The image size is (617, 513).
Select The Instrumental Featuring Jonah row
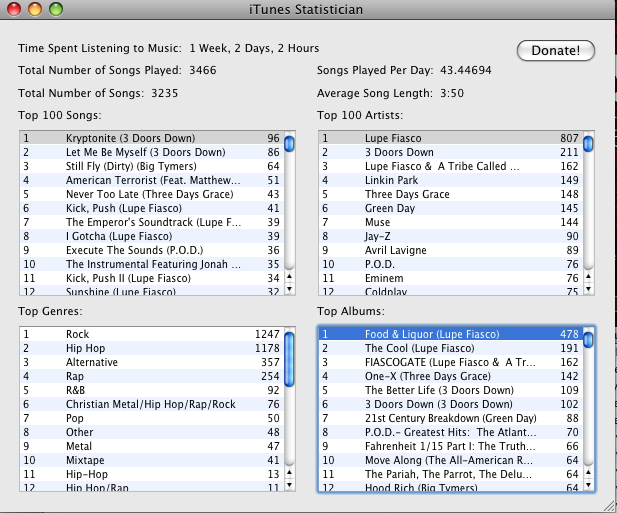click(152, 264)
